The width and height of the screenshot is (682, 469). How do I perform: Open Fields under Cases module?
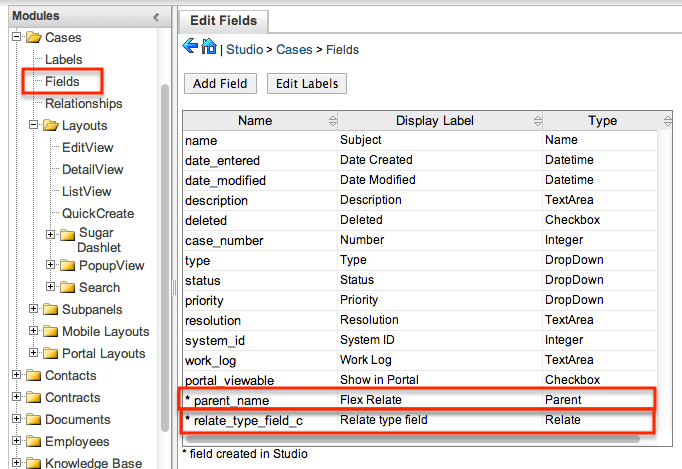coord(62,81)
